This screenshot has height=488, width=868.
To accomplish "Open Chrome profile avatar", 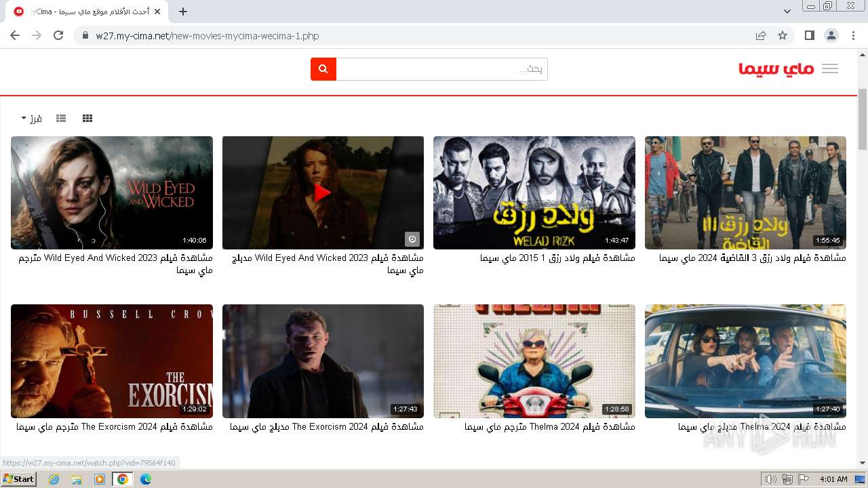I will (831, 35).
